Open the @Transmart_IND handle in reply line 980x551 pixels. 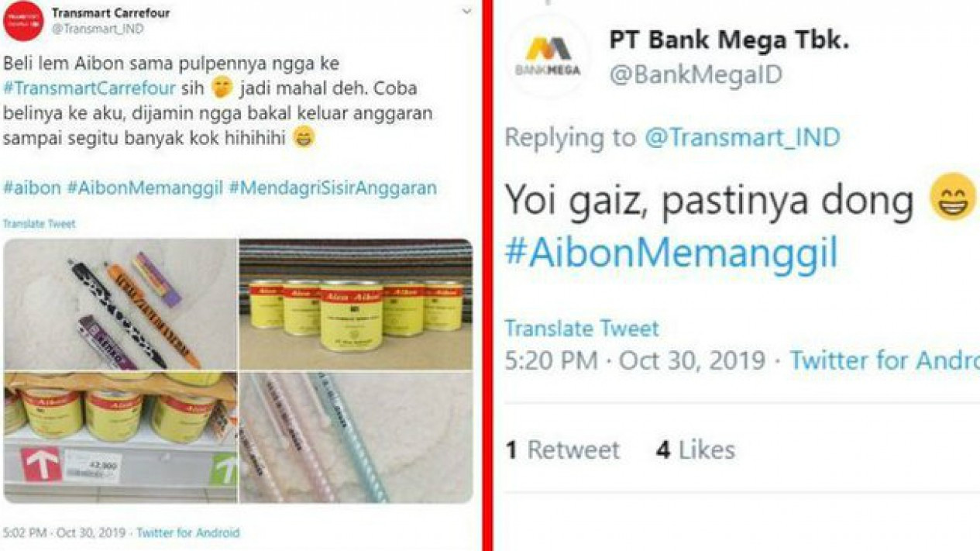[742, 137]
